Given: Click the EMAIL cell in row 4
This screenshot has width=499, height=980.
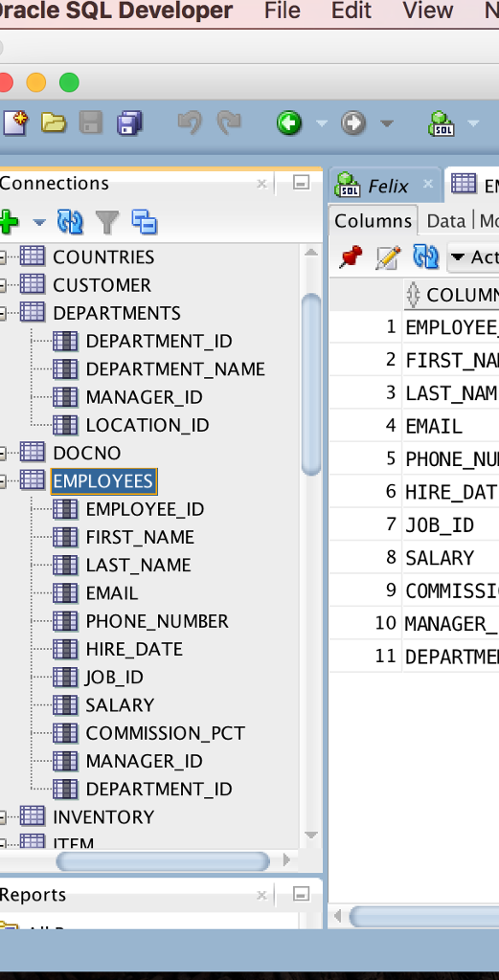Looking at the screenshot, I should [x=451, y=426].
